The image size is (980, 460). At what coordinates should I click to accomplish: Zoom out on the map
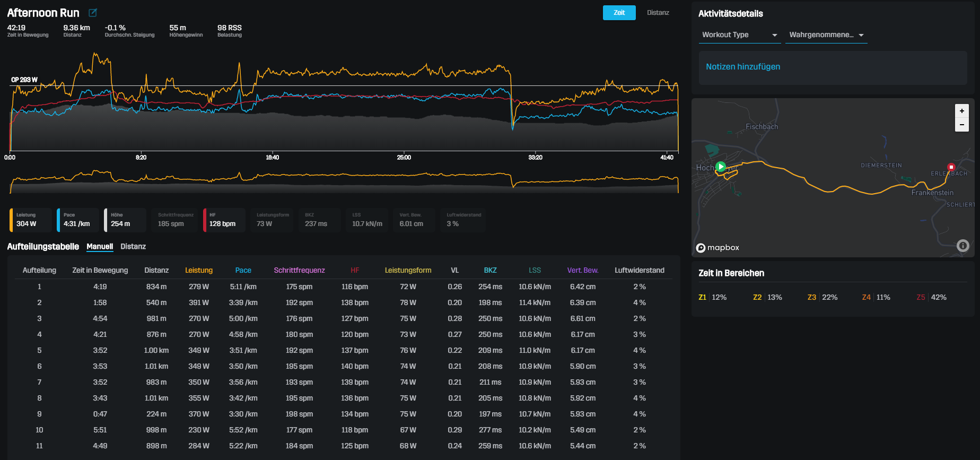(961, 125)
